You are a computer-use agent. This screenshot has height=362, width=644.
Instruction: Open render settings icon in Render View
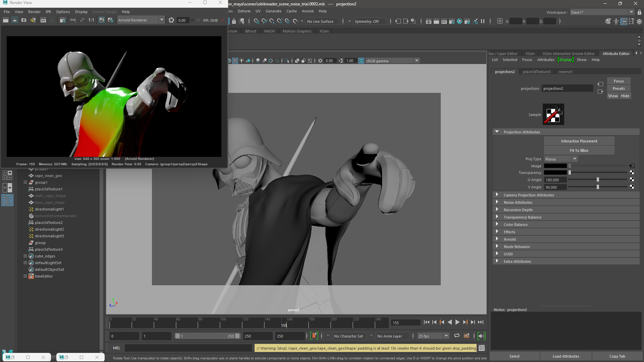[x=63, y=20]
